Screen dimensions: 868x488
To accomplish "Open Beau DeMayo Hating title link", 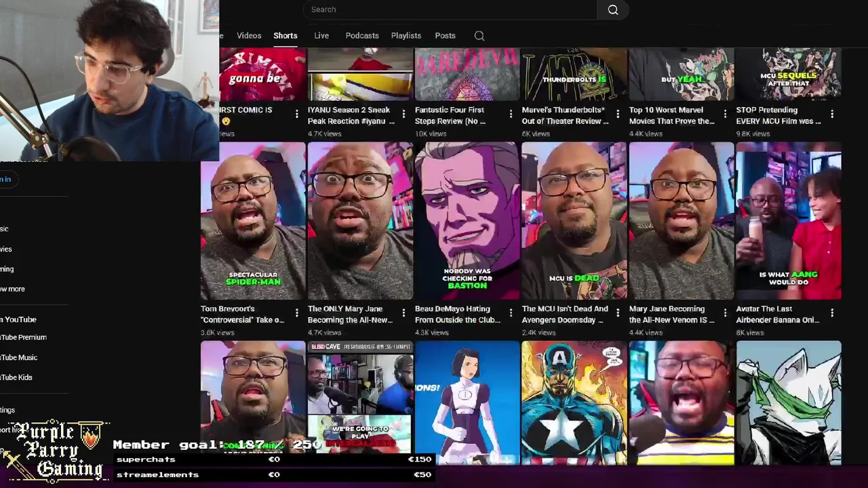I will [458, 314].
